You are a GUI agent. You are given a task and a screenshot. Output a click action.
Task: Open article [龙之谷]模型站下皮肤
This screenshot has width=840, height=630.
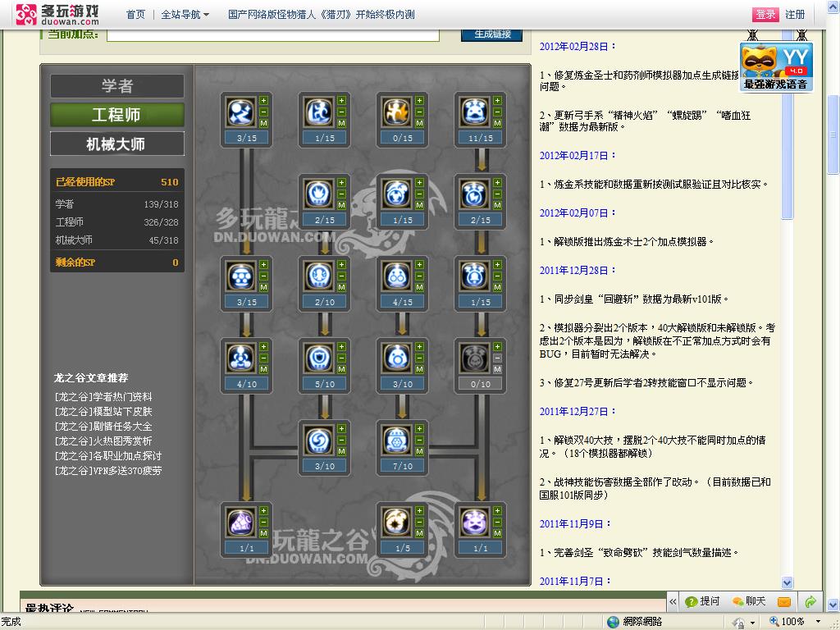coord(103,412)
